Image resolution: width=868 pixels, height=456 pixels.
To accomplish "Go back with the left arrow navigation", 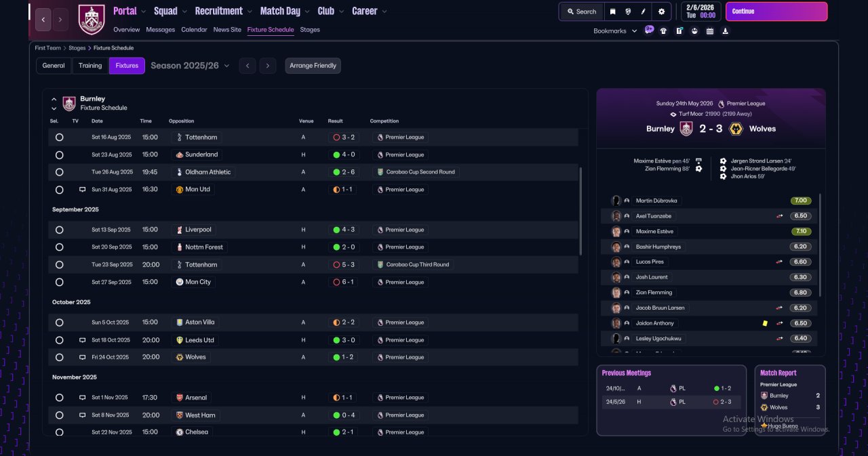I will (43, 20).
